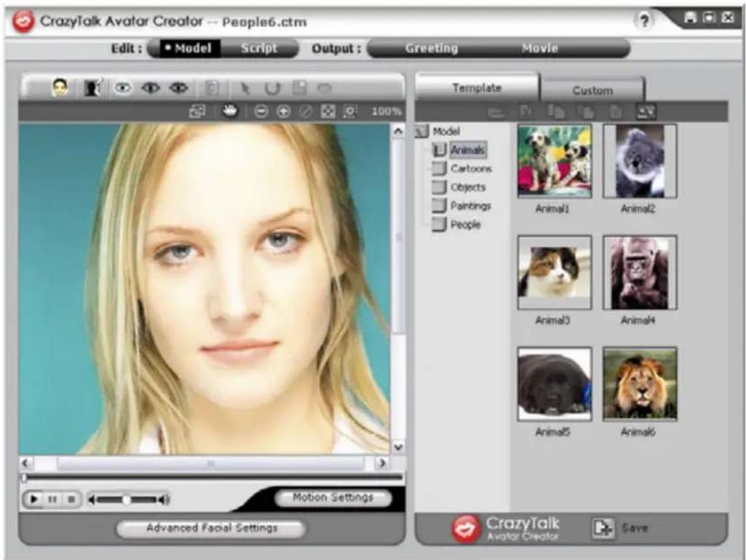The height and width of the screenshot is (560, 746).
Task: Click the head silhouette profile icon
Action: coord(93,88)
